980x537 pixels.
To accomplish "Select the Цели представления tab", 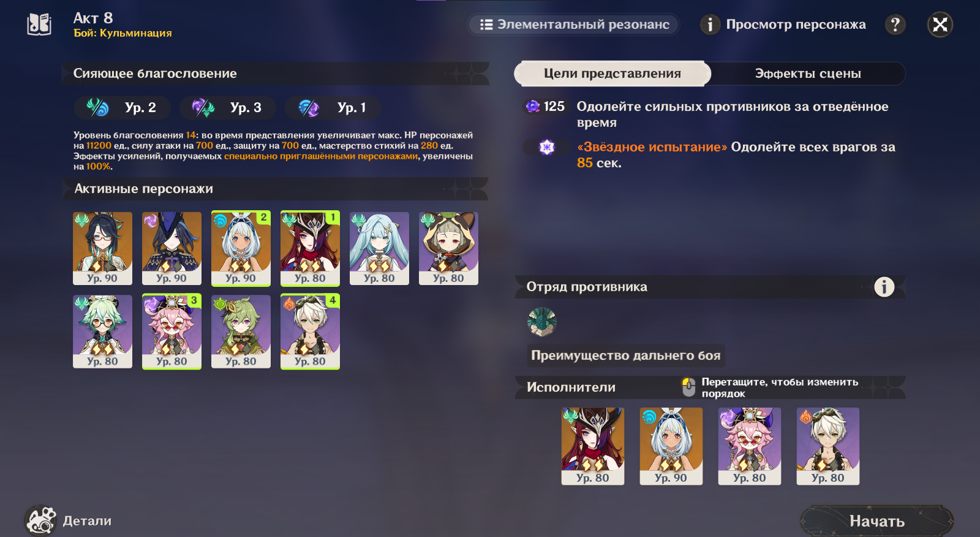I will (612, 74).
